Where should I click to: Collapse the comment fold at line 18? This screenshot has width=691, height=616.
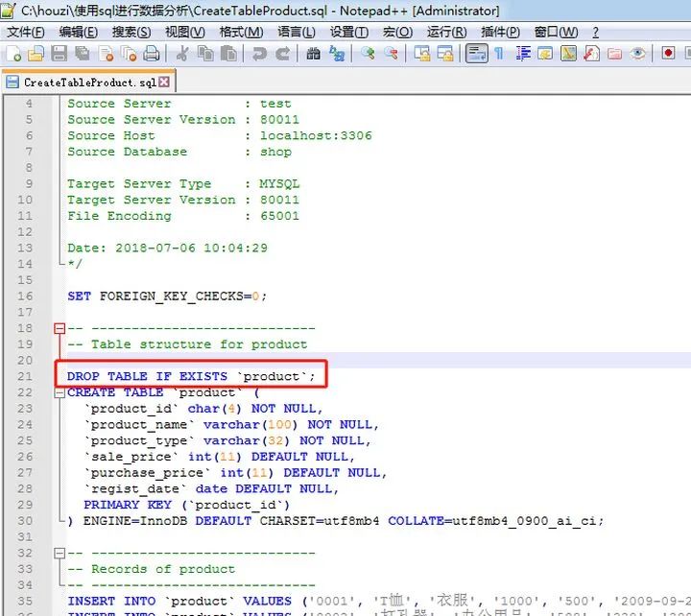60,328
